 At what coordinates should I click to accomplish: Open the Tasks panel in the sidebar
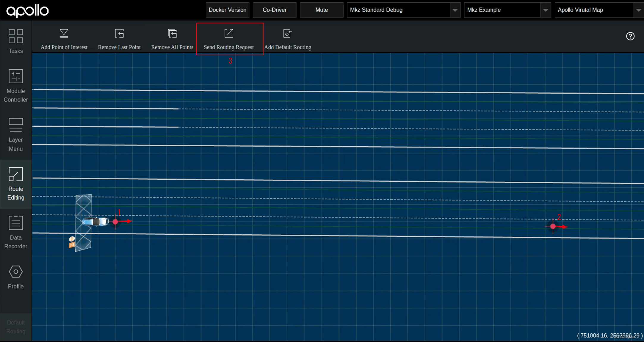16,41
